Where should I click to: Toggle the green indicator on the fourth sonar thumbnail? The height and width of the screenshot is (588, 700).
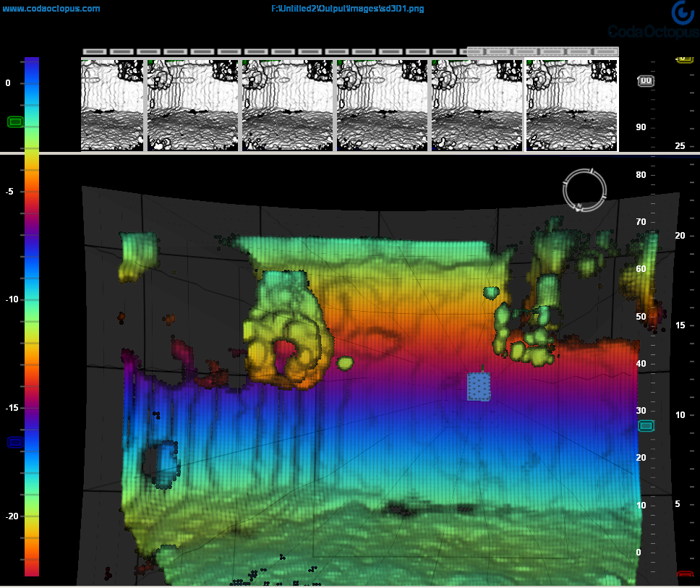(340, 64)
